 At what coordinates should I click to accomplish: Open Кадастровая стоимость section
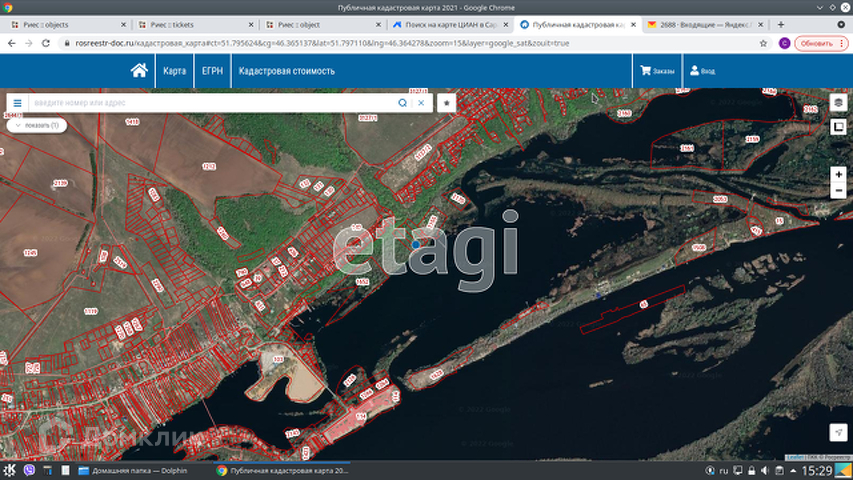pyautogui.click(x=287, y=71)
